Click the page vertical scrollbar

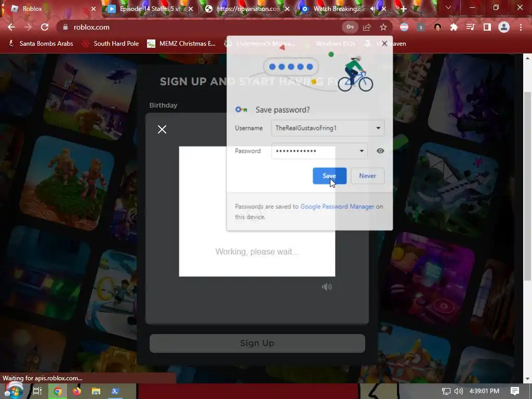[x=527, y=186]
